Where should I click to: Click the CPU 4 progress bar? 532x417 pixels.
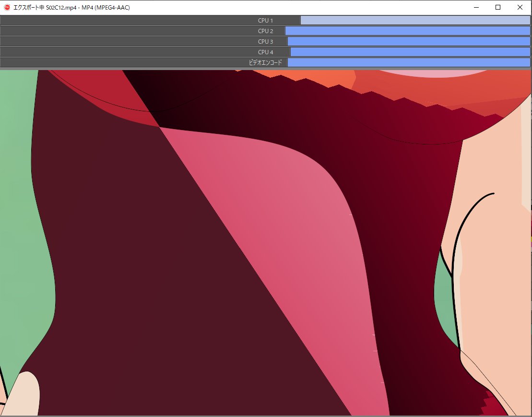pos(265,52)
